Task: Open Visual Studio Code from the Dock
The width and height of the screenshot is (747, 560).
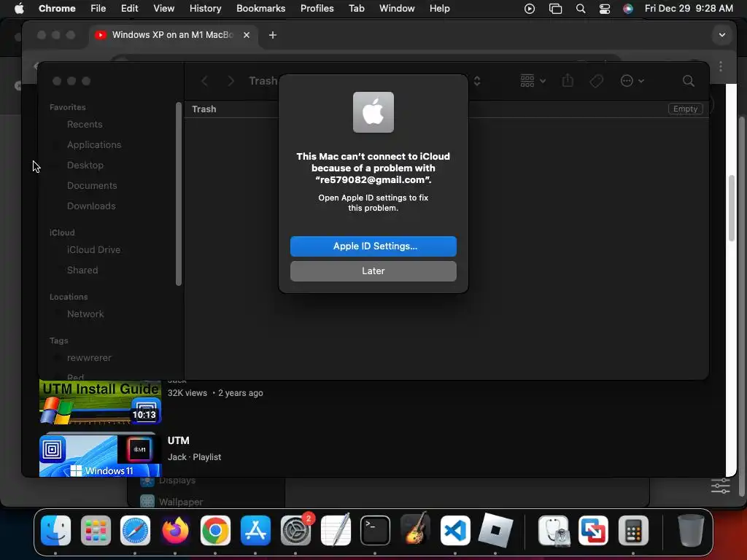Action: click(455, 530)
